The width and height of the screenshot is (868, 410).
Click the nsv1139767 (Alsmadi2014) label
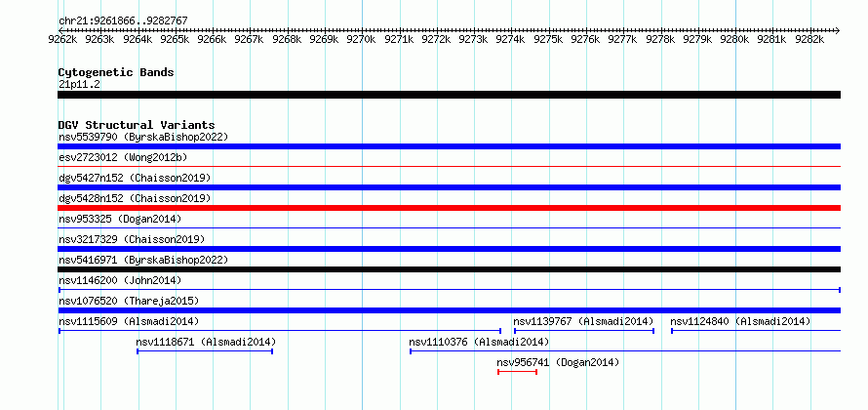pos(583,321)
